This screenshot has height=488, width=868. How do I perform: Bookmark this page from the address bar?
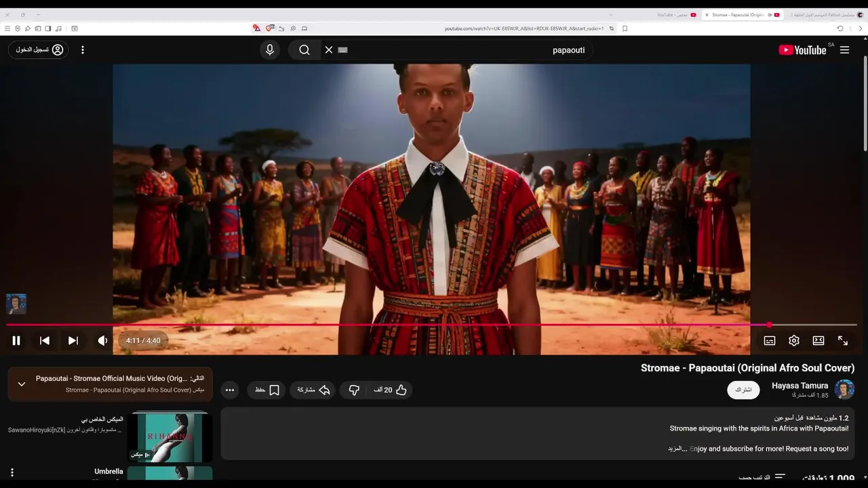[625, 28]
